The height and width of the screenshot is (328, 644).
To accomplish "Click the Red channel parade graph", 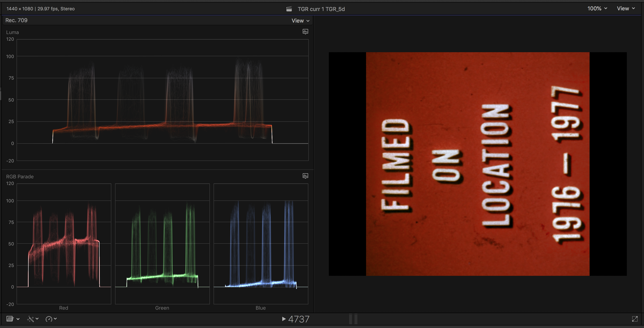I will tap(64, 244).
